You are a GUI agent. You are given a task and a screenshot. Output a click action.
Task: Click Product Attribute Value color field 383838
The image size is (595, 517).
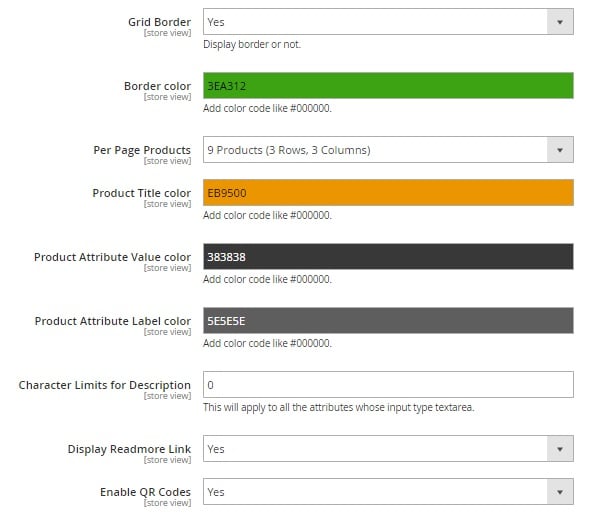388,257
